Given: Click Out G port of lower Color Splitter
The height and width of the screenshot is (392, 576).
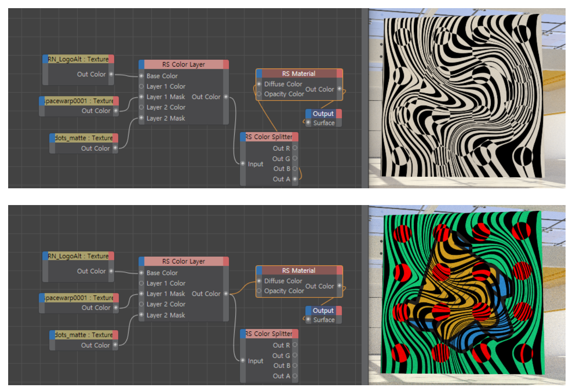Looking at the screenshot, I should (x=295, y=355).
